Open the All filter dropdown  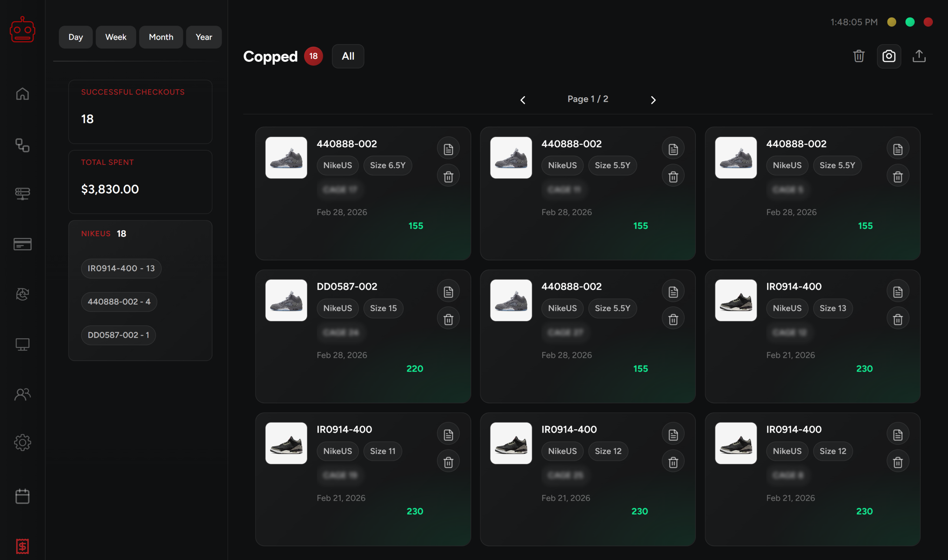click(347, 56)
